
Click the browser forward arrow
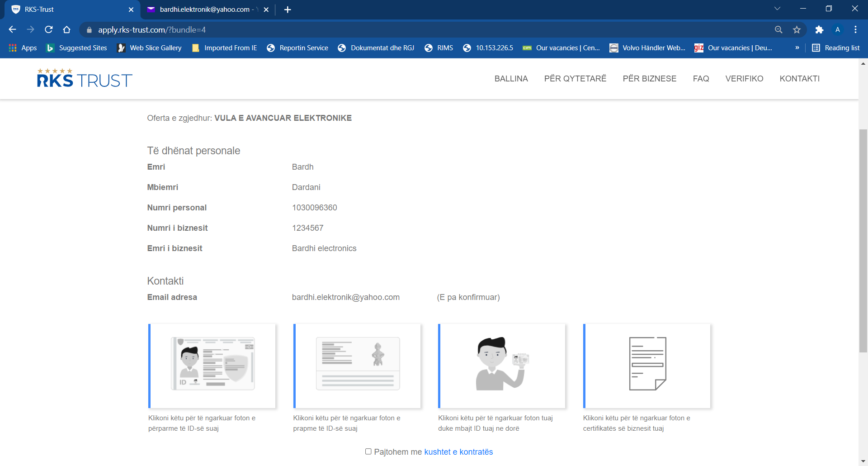pyautogui.click(x=30, y=29)
